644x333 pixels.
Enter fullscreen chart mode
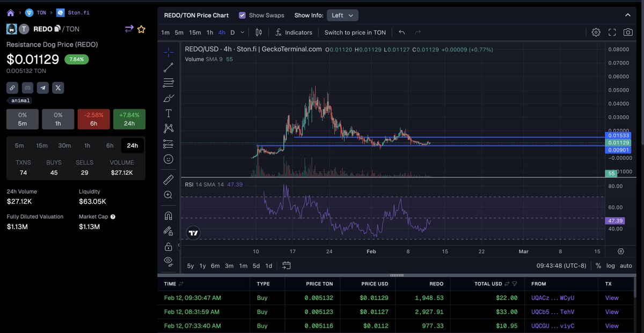pyautogui.click(x=612, y=32)
